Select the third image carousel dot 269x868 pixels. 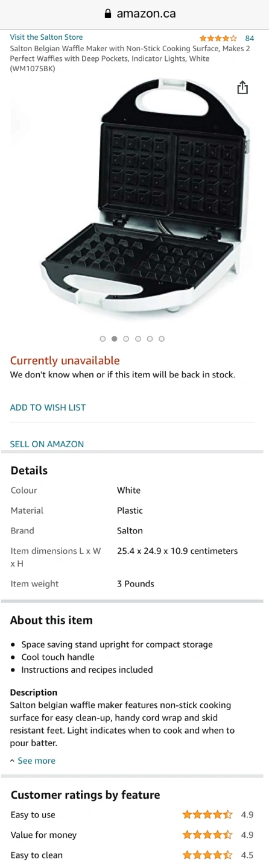(x=126, y=339)
